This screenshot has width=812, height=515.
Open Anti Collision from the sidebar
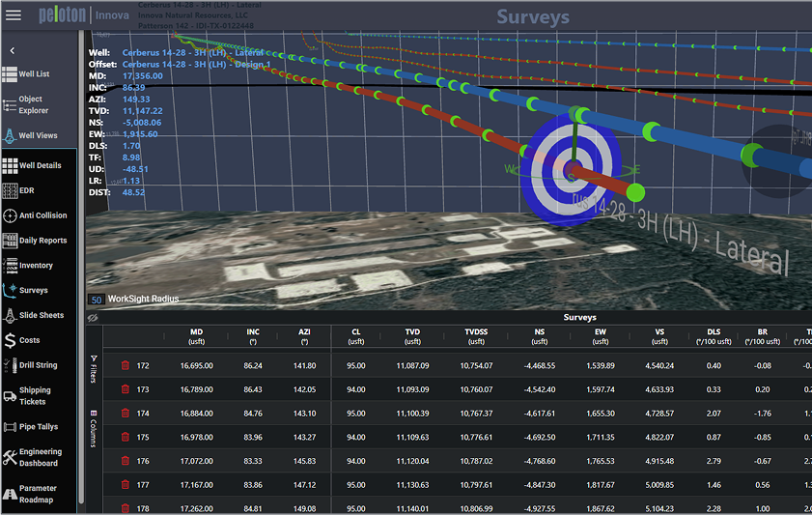(35, 215)
